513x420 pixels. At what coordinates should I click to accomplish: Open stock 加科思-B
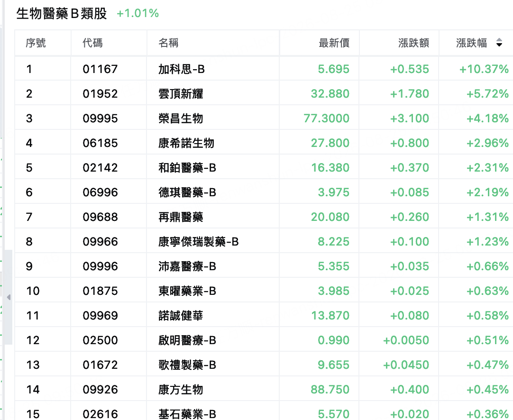(182, 69)
